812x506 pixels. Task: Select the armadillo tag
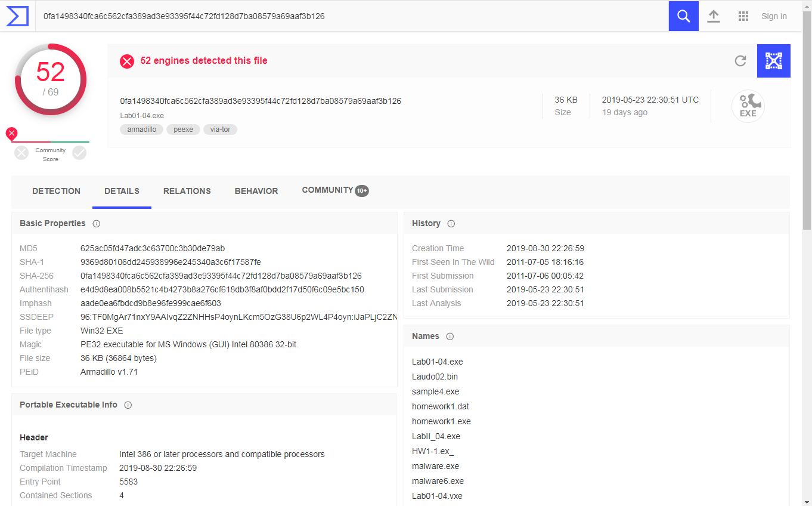coord(141,129)
